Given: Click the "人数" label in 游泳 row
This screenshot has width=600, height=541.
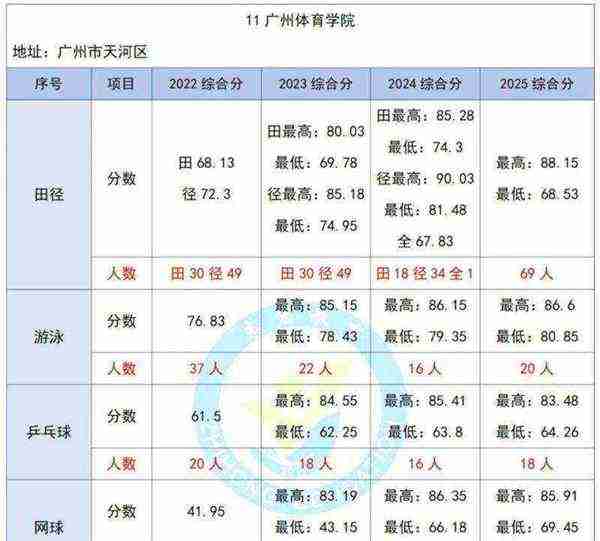Looking at the screenshot, I should (121, 368).
